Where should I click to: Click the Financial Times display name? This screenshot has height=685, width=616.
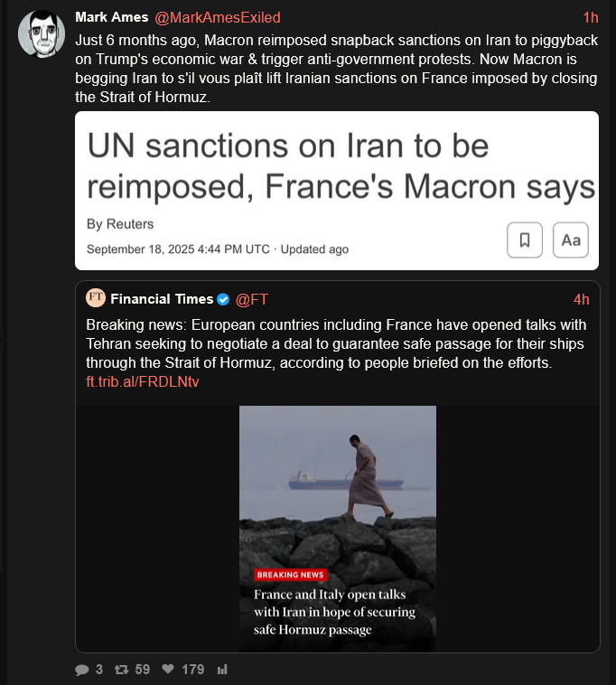(x=162, y=299)
